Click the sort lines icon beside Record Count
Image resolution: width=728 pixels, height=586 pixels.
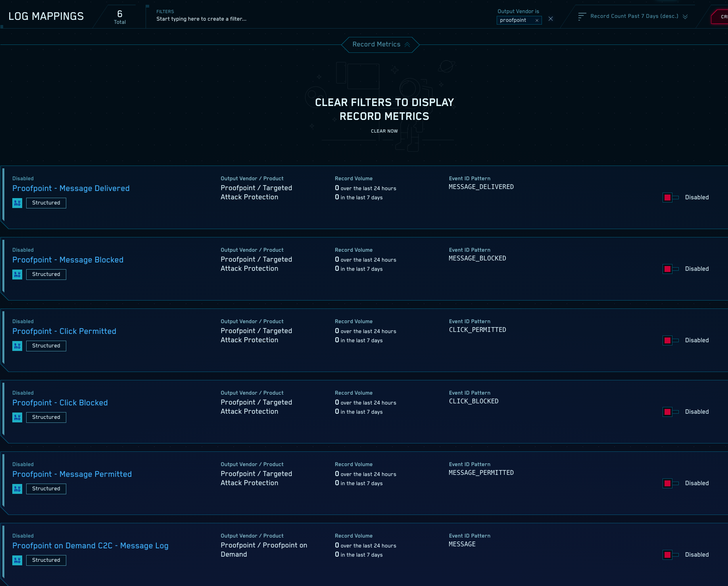point(582,16)
